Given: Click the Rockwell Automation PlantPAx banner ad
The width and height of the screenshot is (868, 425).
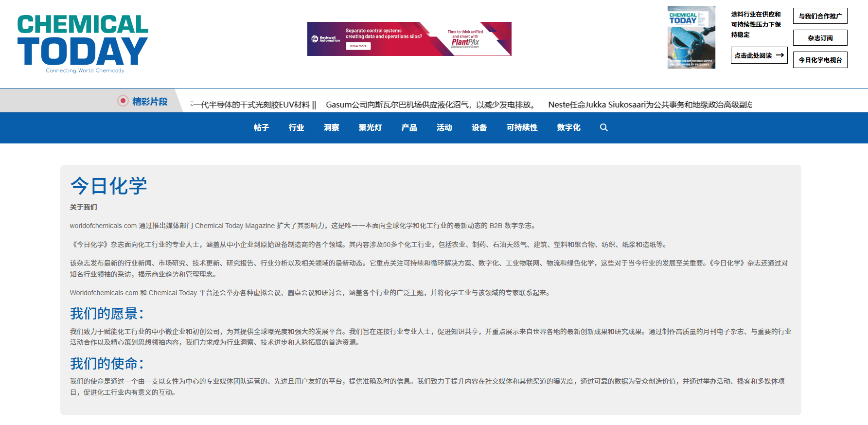Looking at the screenshot, I should click(409, 39).
